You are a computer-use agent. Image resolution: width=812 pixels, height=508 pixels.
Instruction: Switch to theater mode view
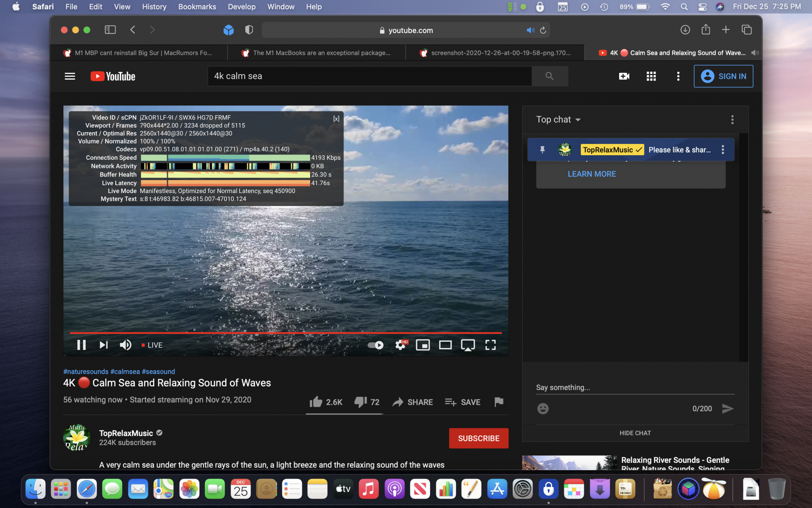[x=445, y=345]
